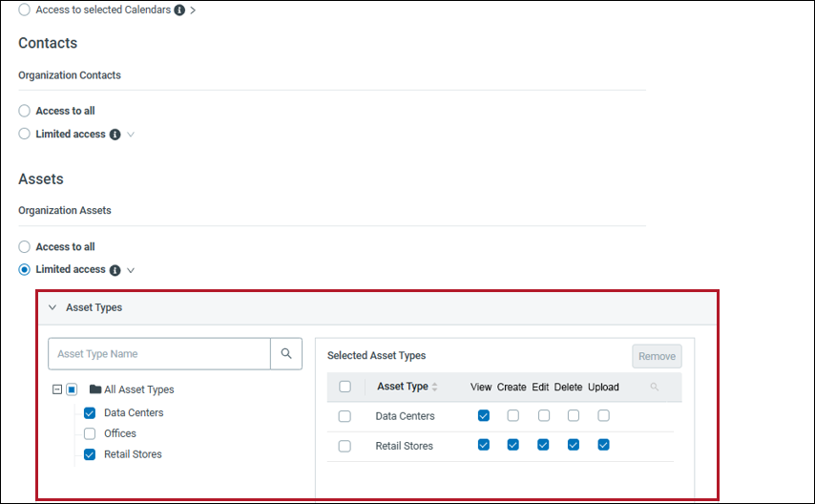This screenshot has height=504, width=815.
Task: Uncheck Upload permission for Retail Stores
Action: pos(603,446)
